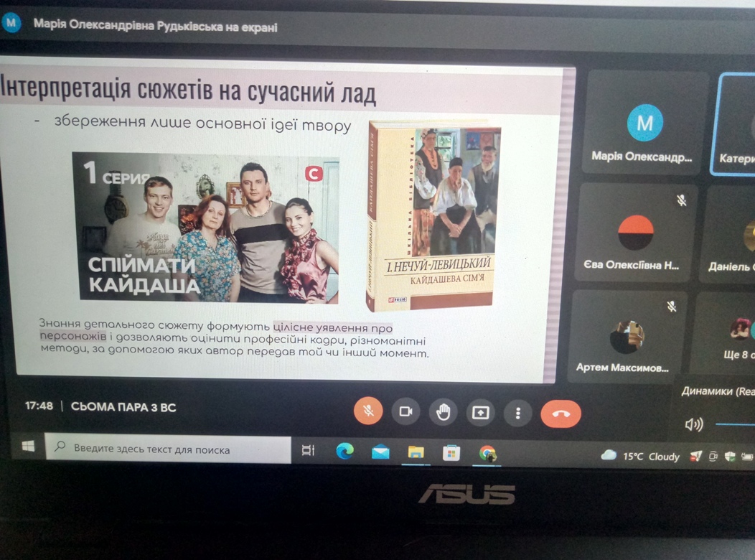Raise your hand in the meeting

[x=443, y=412]
